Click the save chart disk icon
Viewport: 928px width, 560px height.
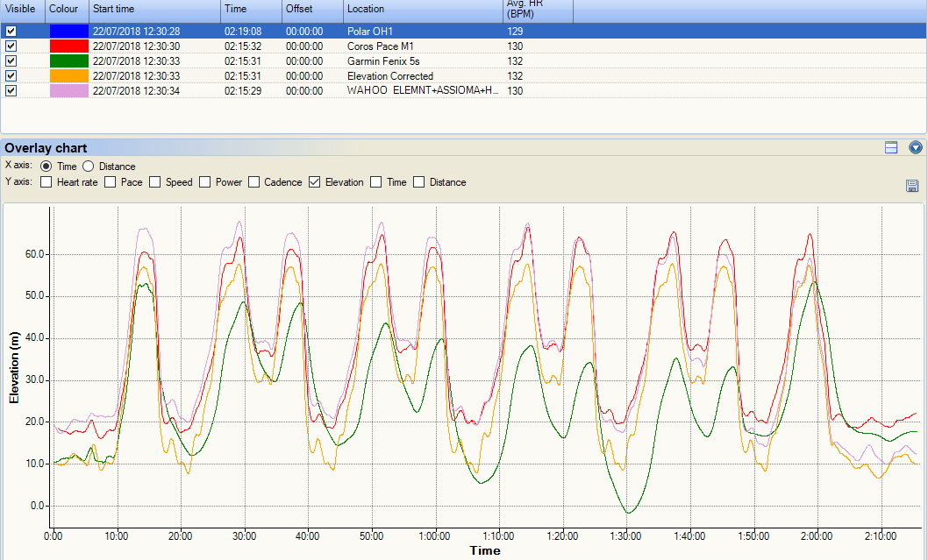coord(912,186)
